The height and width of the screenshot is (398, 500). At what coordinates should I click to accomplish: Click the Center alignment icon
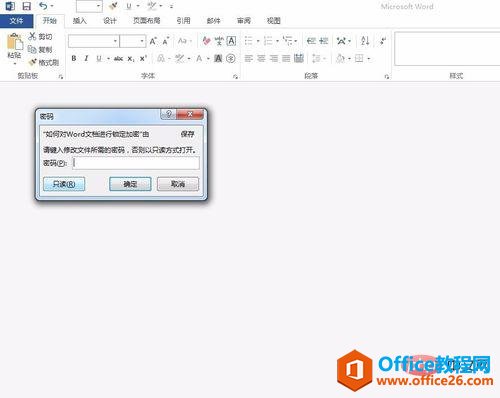[x=261, y=59]
